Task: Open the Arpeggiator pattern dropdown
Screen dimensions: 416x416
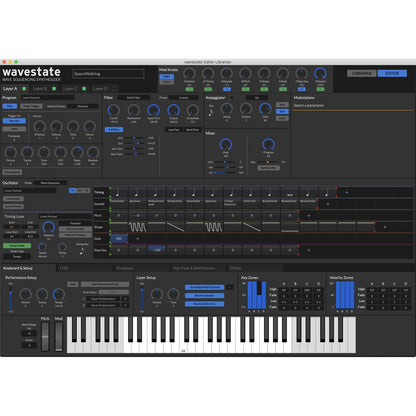Action: (257, 98)
